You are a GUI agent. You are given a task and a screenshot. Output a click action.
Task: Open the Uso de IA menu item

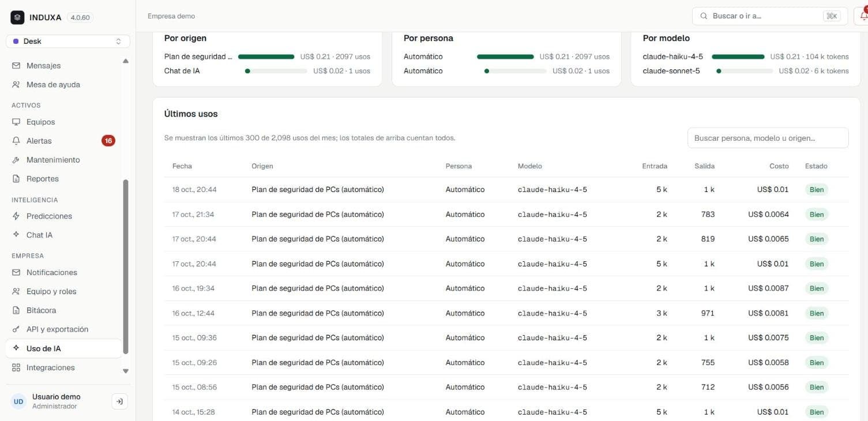[x=63, y=348]
